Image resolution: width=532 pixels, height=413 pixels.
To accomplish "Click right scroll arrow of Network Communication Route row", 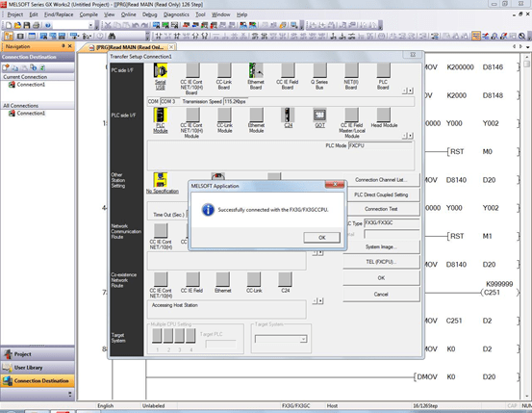I will (x=320, y=253).
